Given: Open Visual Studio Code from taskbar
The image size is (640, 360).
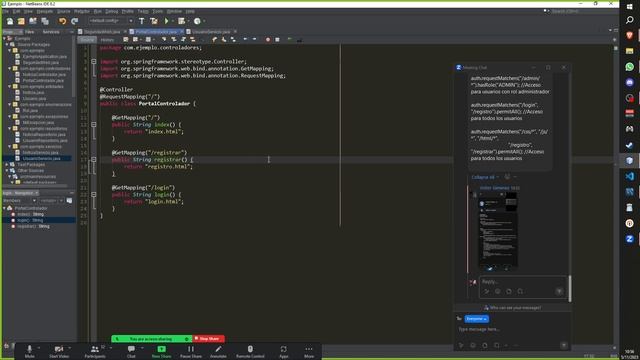Looking at the screenshot, I should tap(629, 176).
